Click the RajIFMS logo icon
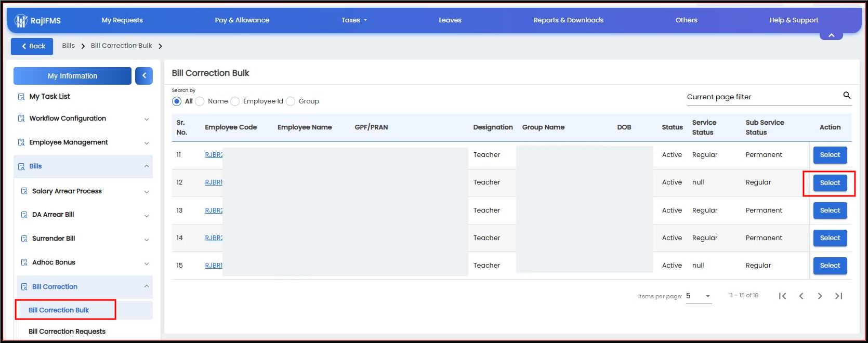 pos(21,20)
